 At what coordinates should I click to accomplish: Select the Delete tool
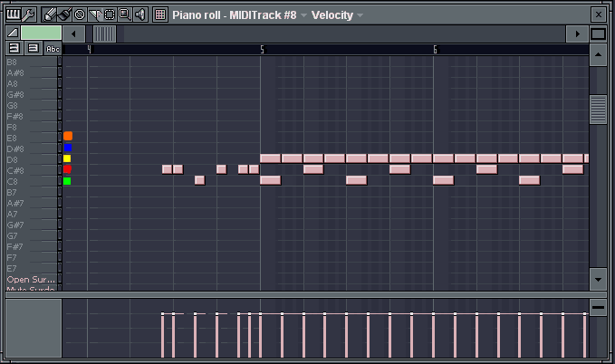pyautogui.click(x=80, y=14)
